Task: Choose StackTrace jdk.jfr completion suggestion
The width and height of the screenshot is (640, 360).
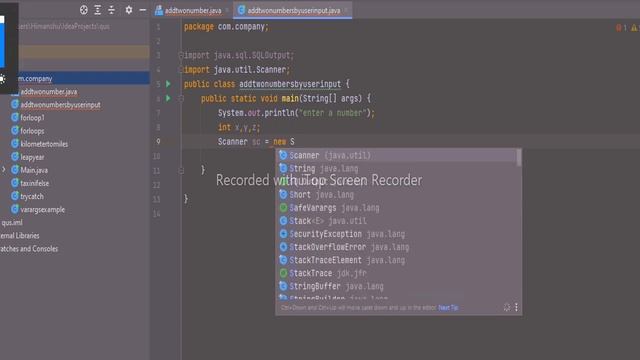Action: 396,273
